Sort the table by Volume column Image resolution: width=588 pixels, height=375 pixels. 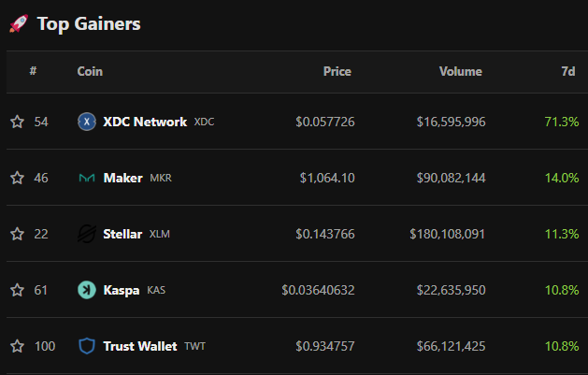click(x=461, y=71)
